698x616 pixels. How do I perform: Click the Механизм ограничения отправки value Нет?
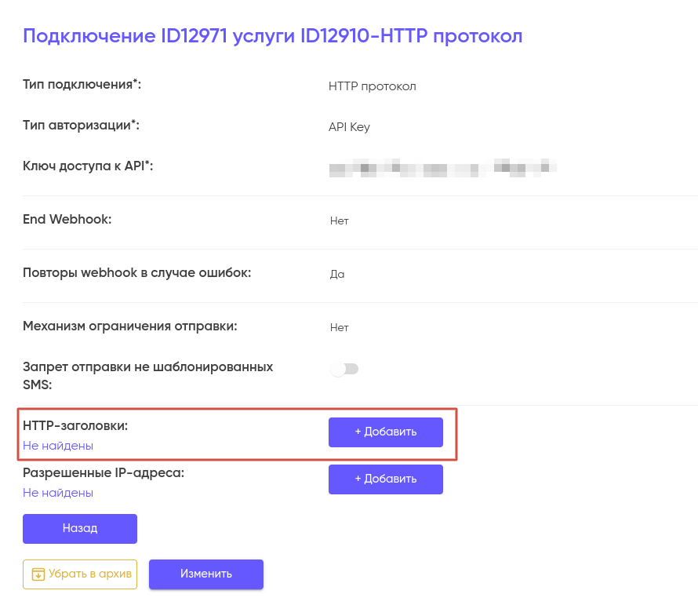click(339, 328)
